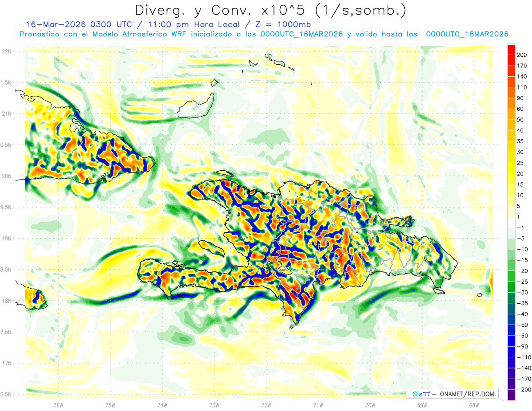Click the '73W' longitude label
This screenshot has height=411, width=532.
tap(214, 405)
